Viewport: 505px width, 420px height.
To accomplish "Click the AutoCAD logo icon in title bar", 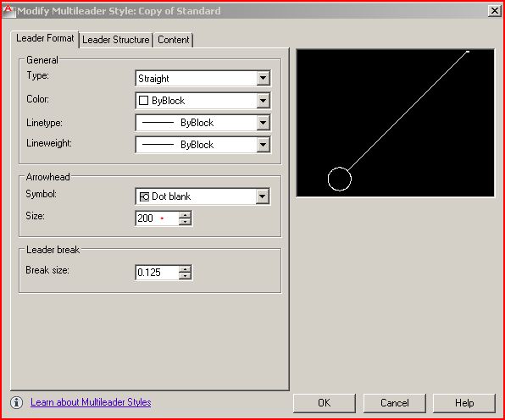I will 8,10.
